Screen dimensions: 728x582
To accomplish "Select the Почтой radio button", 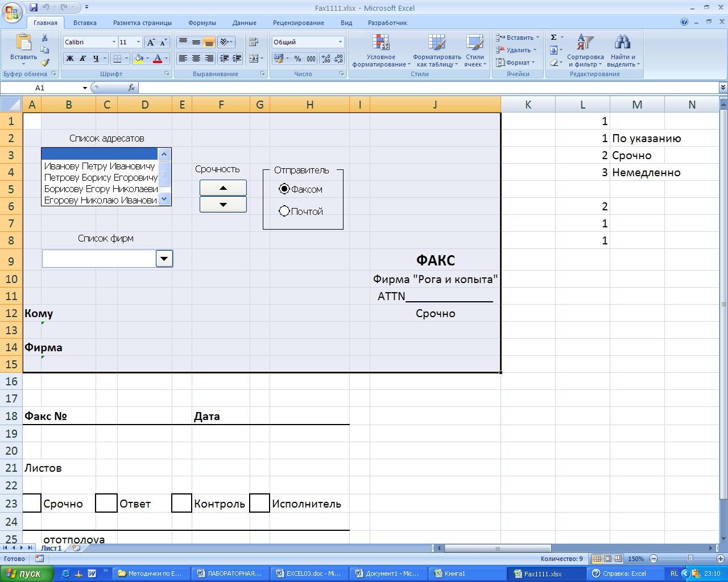I will (284, 211).
